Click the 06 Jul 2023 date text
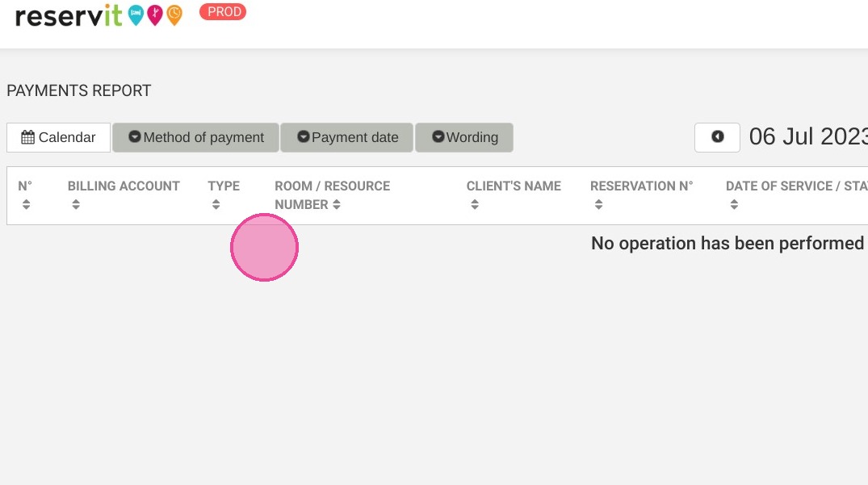 (x=808, y=136)
